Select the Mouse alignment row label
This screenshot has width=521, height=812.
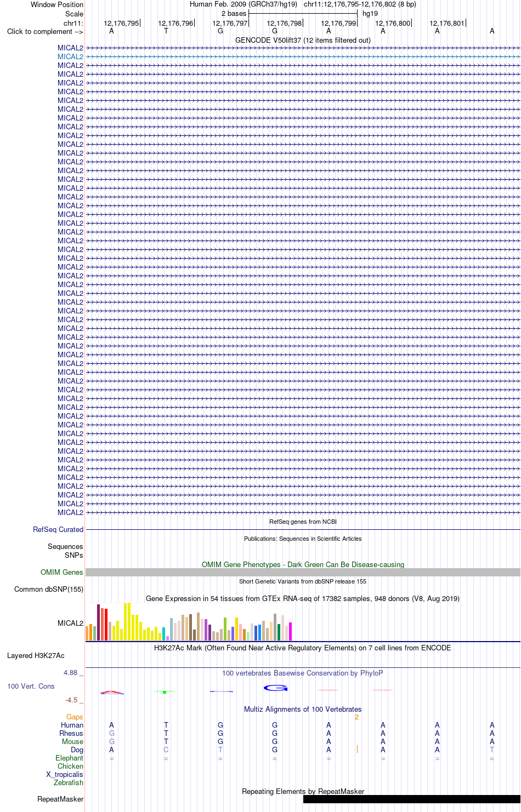(x=73, y=741)
